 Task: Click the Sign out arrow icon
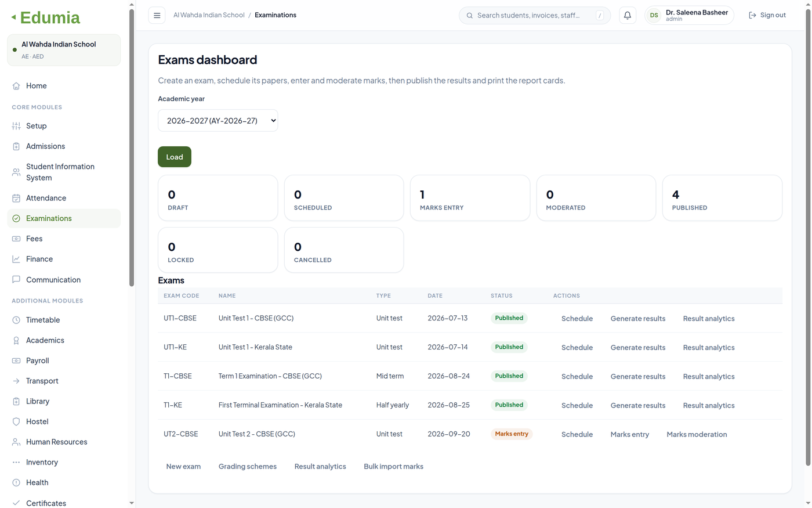752,15
